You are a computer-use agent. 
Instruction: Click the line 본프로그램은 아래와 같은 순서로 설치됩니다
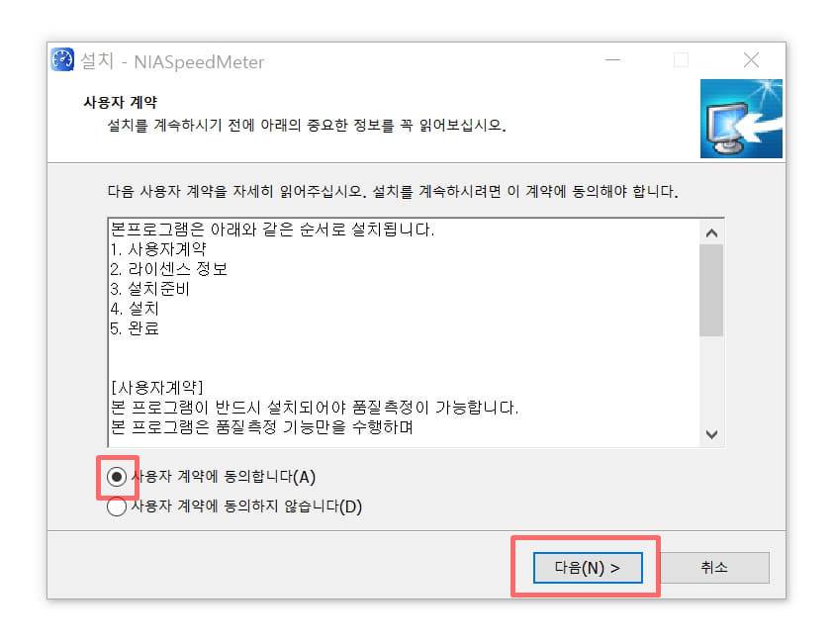272,230
